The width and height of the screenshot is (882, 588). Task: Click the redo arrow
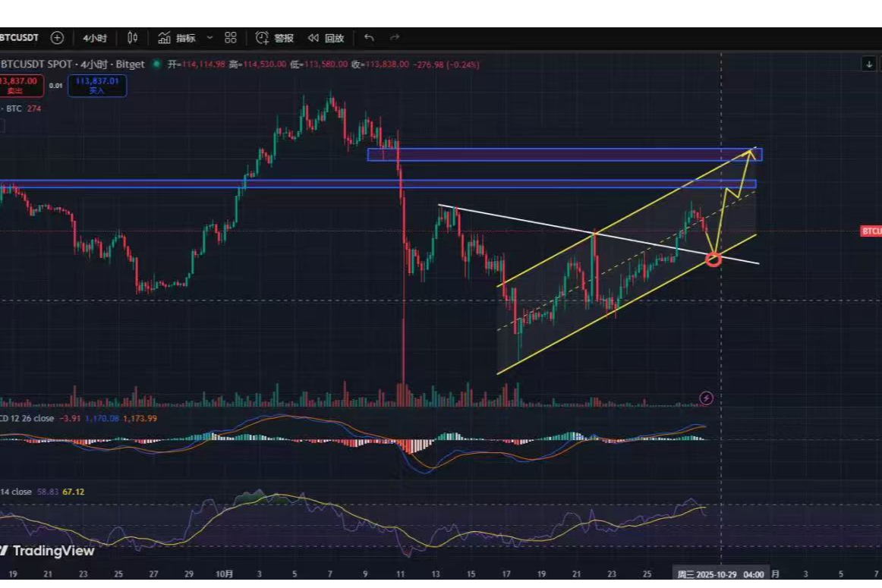[x=394, y=38]
